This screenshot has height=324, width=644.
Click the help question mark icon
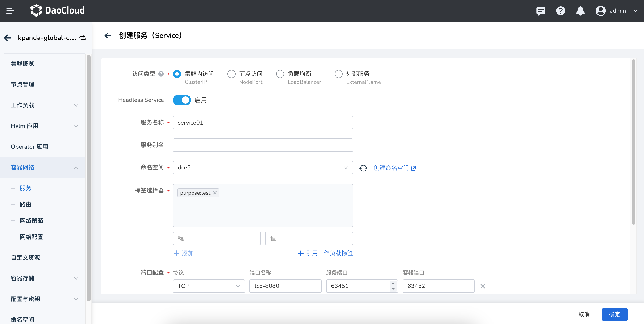(560, 11)
